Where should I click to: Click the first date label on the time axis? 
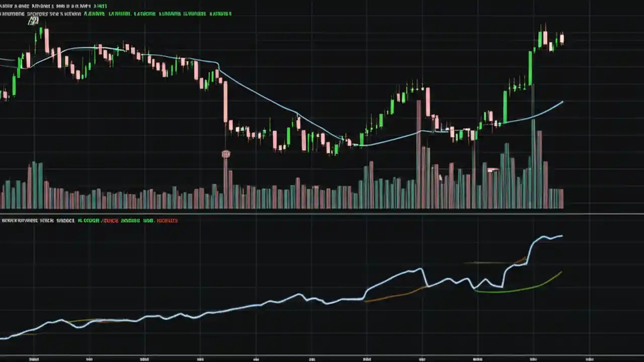pyautogui.click(x=34, y=359)
